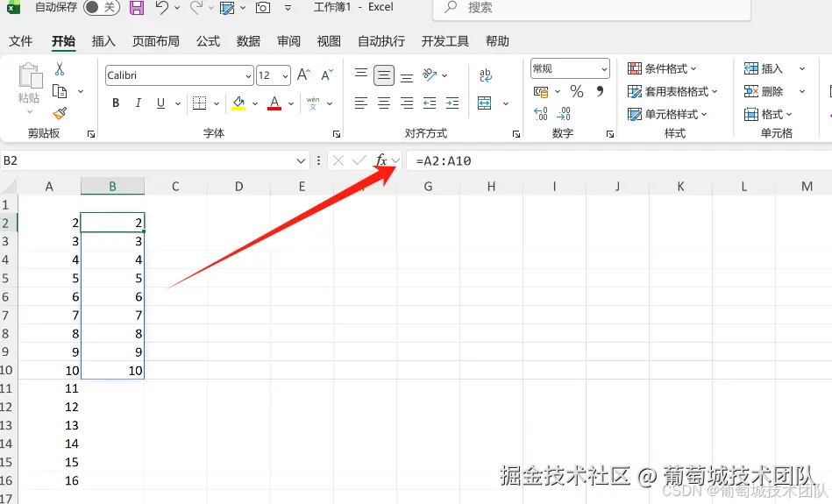Image resolution: width=832 pixels, height=504 pixels.
Task: Toggle the AutoSave switch
Action: click(x=101, y=7)
